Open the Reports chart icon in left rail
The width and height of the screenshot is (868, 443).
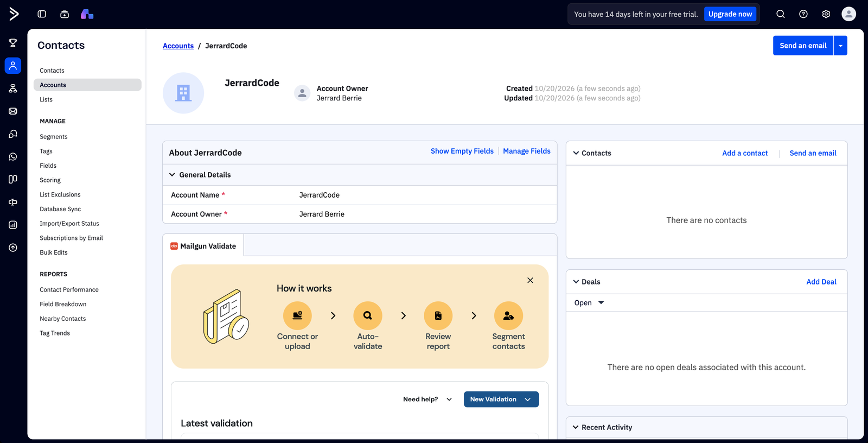(13, 225)
